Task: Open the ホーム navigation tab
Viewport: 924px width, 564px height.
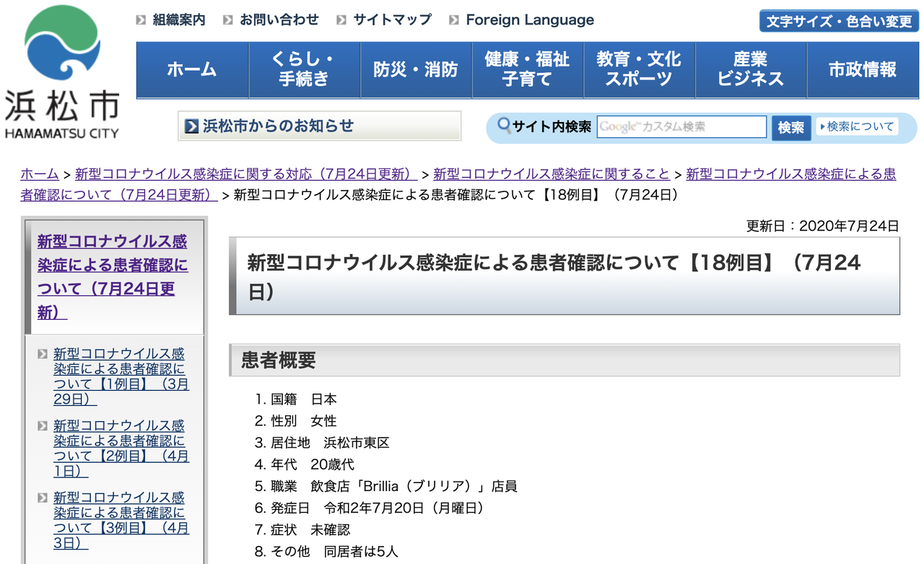Action: click(192, 70)
